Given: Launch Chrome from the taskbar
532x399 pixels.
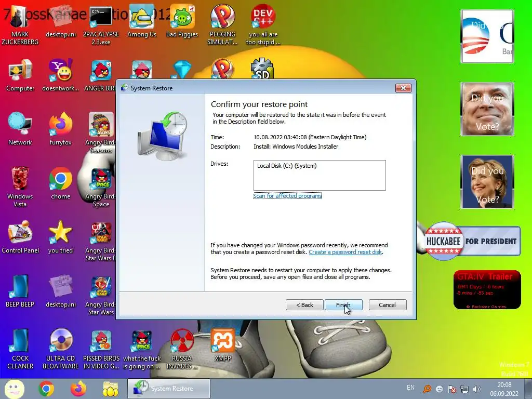Looking at the screenshot, I should (x=46, y=389).
